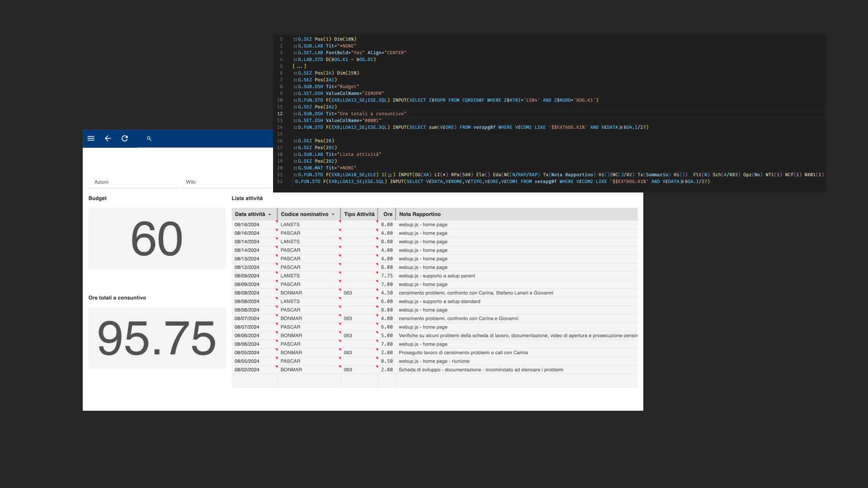868x488 pixels.
Task: Focus the search field in the blue toolbar
Action: tap(205, 139)
